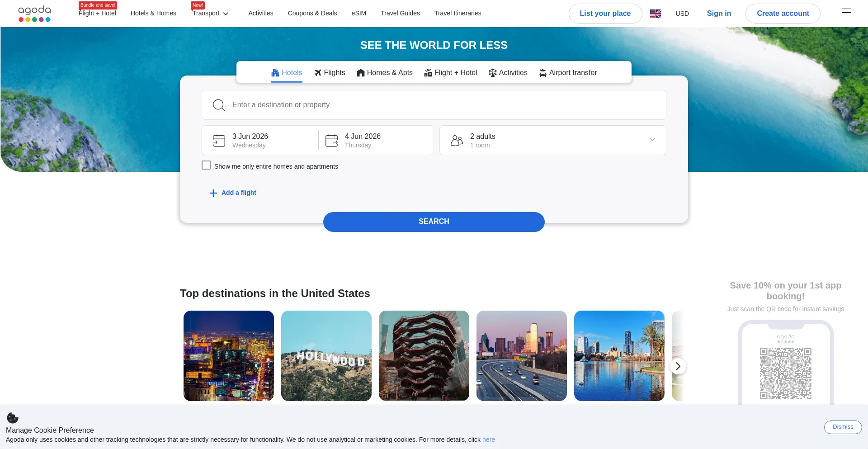Focus the destination or property input field

click(434, 105)
